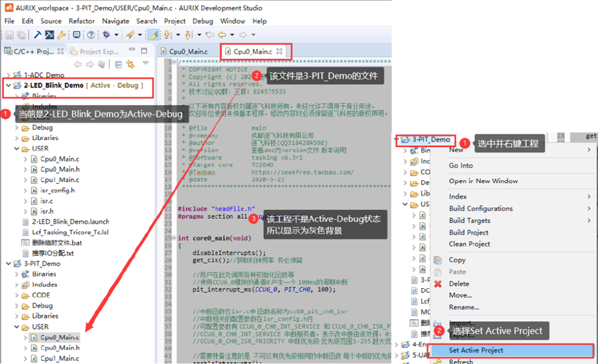Collapse the 3-PIT_Demo project in left tree
Screen dimensions: 598x364
[8, 264]
